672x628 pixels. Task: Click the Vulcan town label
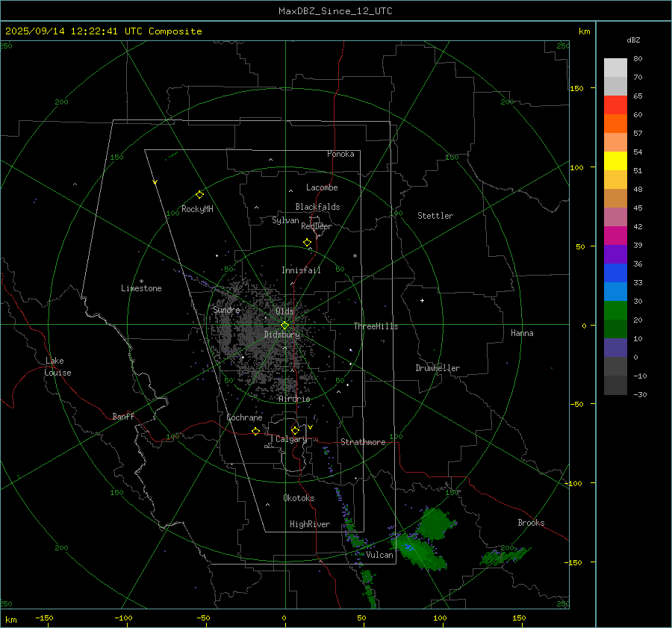(x=379, y=555)
